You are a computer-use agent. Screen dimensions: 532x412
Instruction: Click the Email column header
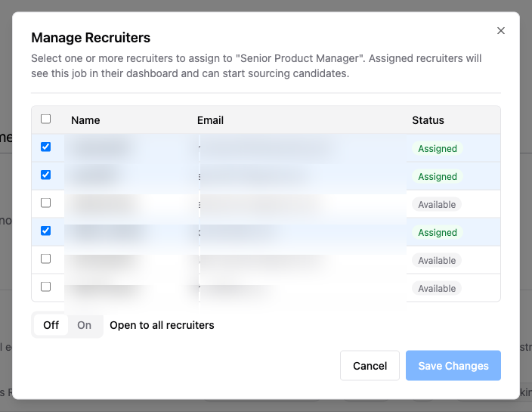click(210, 120)
